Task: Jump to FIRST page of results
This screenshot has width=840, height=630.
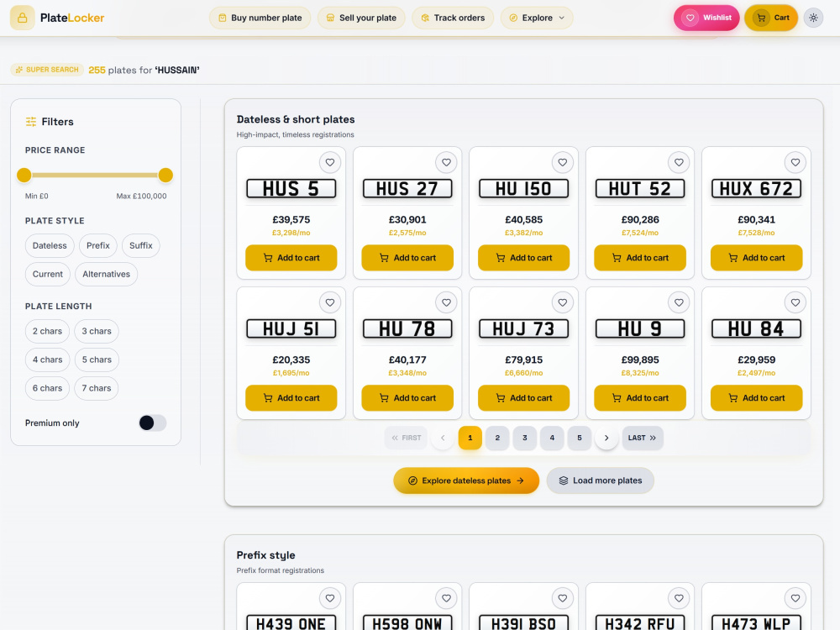Action: pyautogui.click(x=406, y=438)
